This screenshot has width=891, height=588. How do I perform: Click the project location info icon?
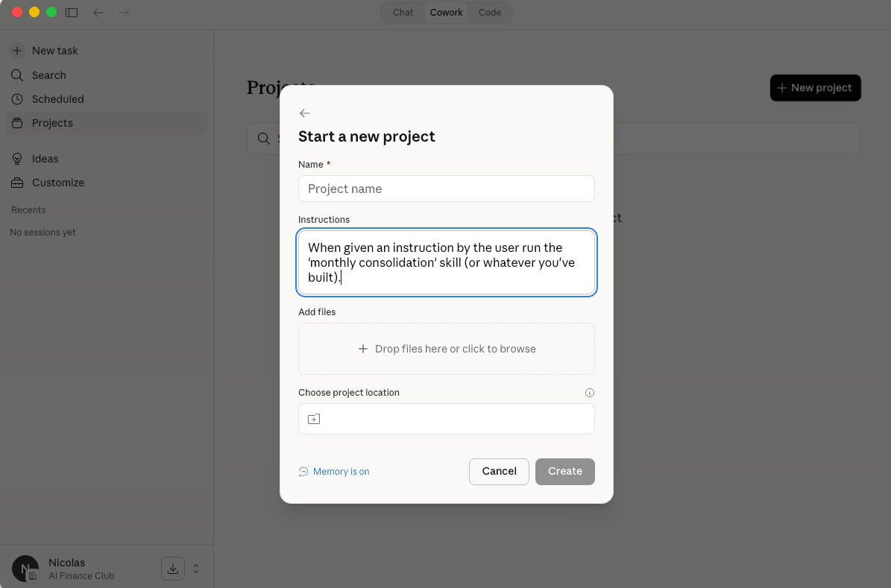[590, 393]
